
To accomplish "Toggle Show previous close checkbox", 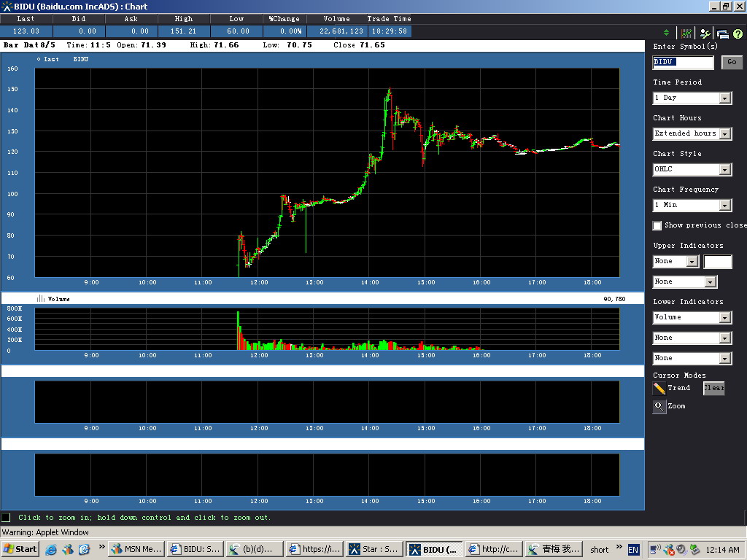I will click(x=657, y=225).
